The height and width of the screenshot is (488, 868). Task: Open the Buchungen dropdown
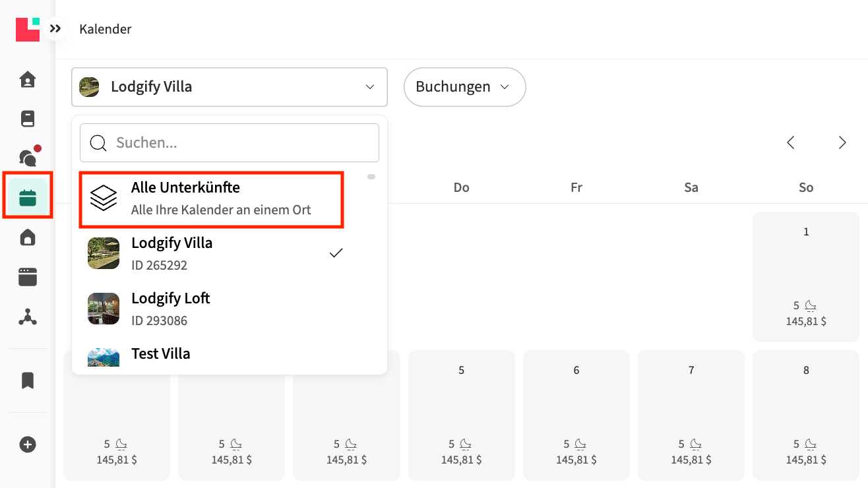tap(464, 87)
